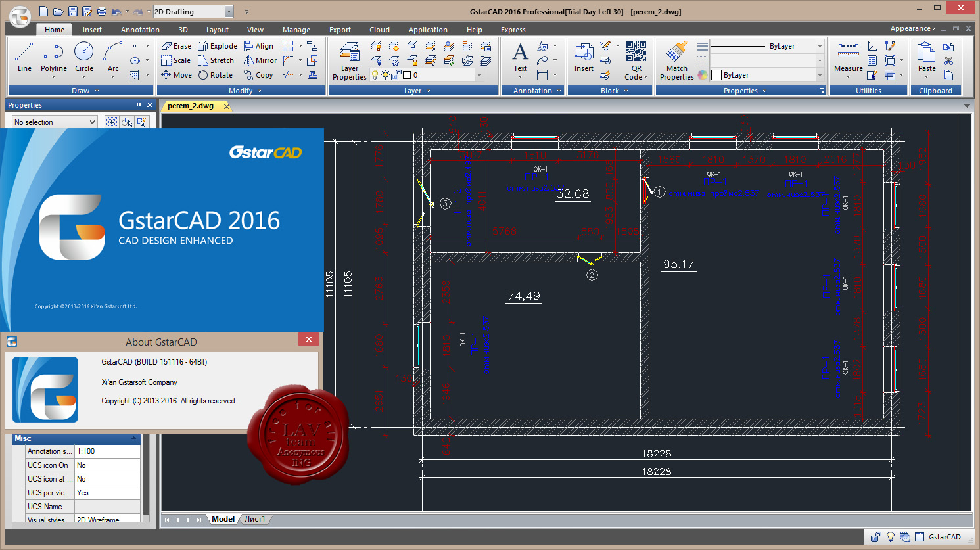Open the quick calculator icon in Utilities

click(x=872, y=60)
